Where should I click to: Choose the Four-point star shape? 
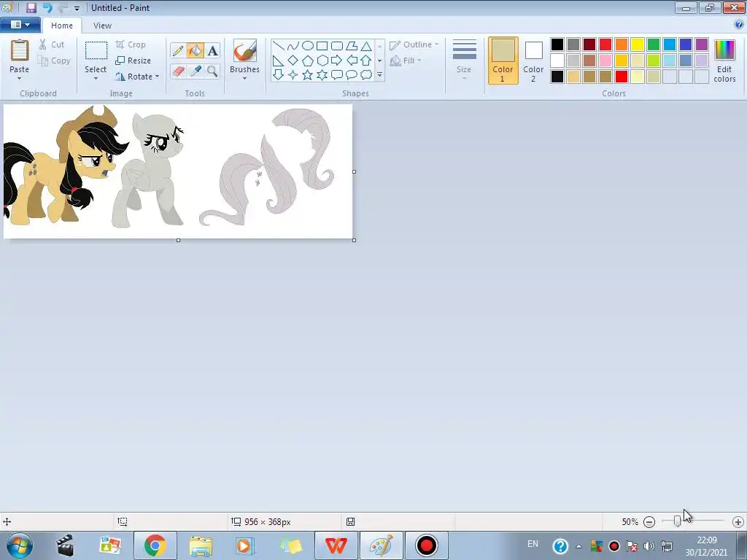[293, 75]
